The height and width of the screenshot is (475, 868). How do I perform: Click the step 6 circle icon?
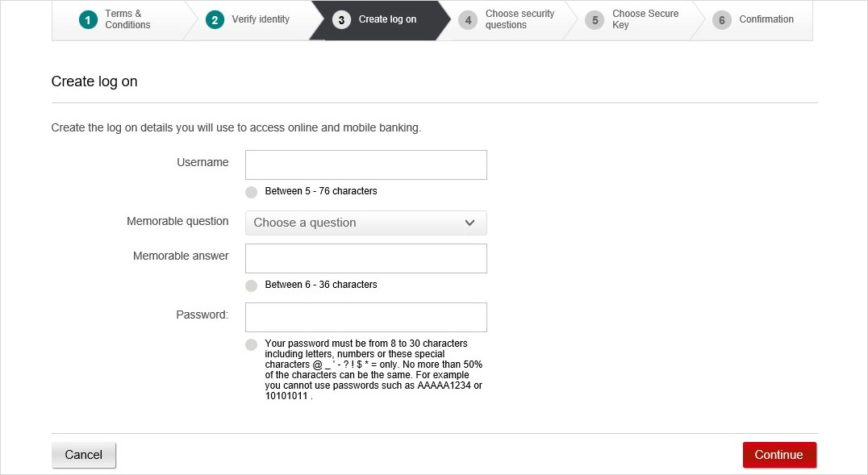[x=722, y=20]
